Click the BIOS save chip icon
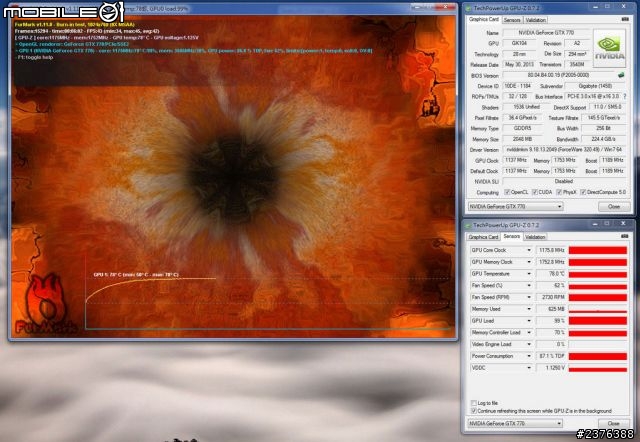The image size is (640, 442). pyautogui.click(x=621, y=75)
